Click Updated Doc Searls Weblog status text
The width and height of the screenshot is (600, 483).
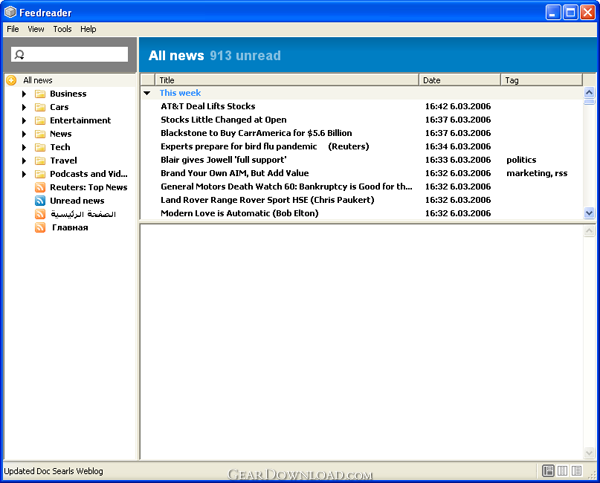coord(54,471)
